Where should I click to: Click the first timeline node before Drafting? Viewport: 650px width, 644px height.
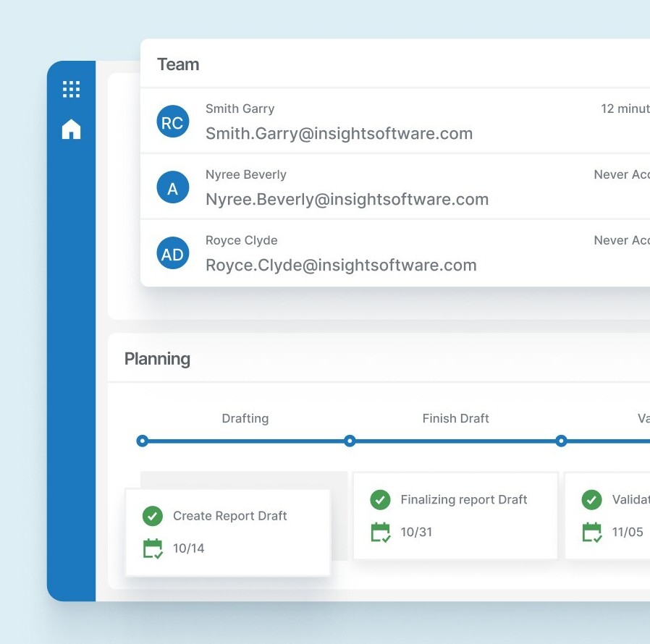143,441
